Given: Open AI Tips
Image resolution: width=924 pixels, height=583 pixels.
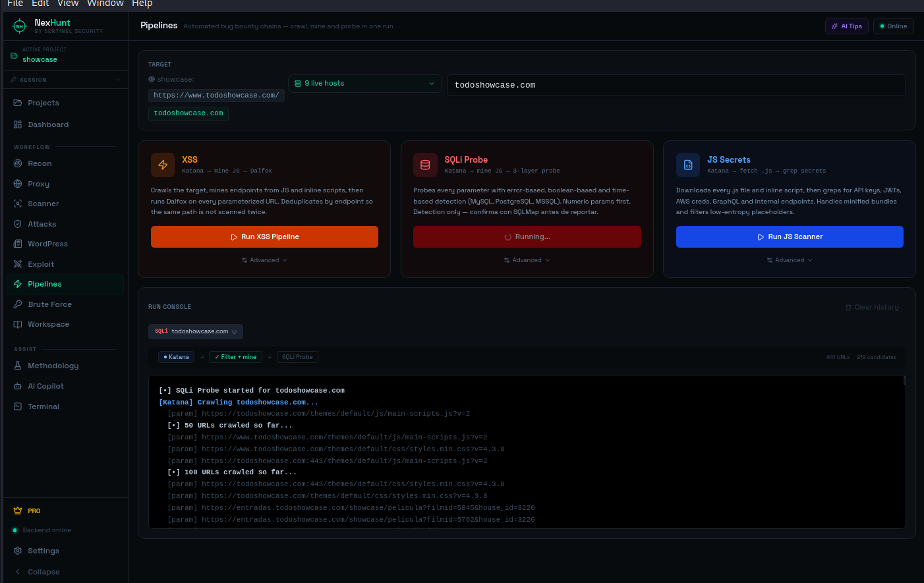Looking at the screenshot, I should (847, 26).
